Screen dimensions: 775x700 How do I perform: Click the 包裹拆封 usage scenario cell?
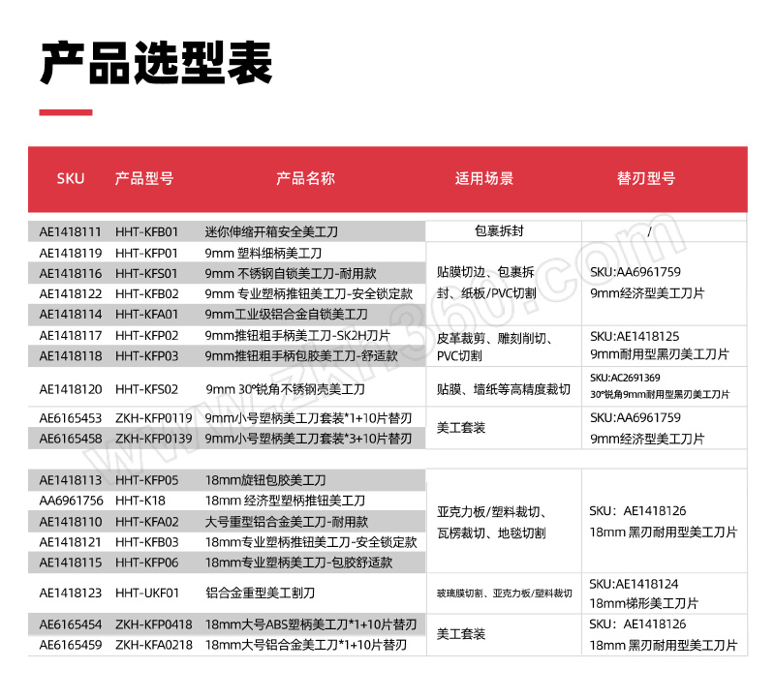pyautogui.click(x=499, y=232)
